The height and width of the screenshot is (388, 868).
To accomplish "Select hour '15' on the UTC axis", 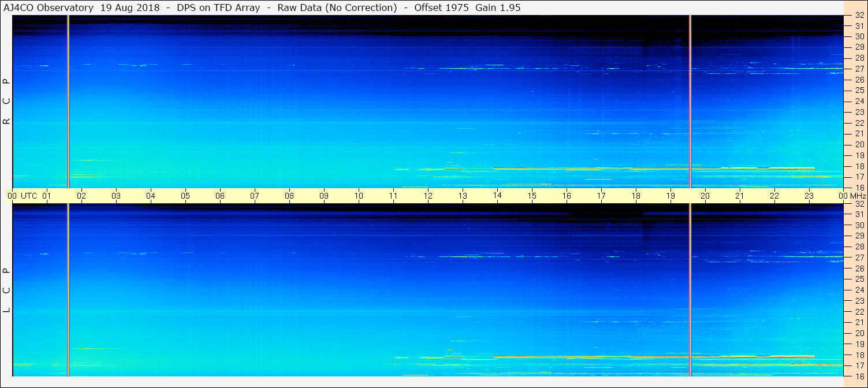I will coord(532,196).
